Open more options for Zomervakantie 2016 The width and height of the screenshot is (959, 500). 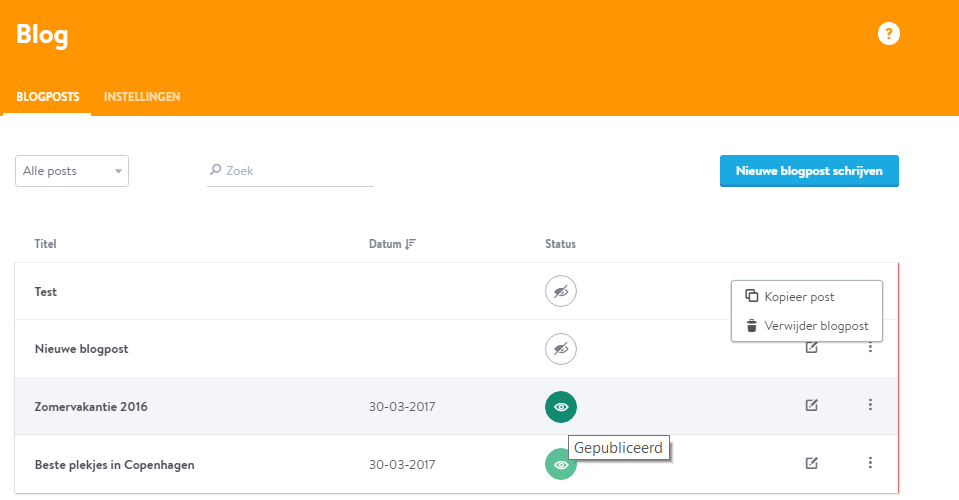pos(870,405)
